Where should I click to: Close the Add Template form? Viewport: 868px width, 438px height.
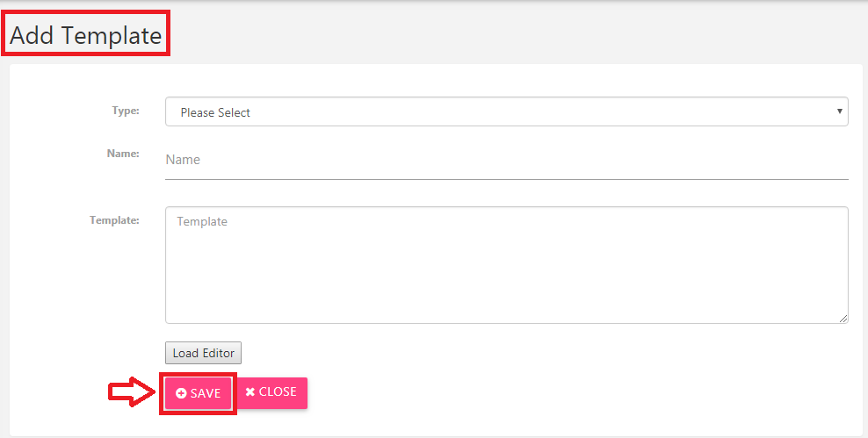point(271,392)
